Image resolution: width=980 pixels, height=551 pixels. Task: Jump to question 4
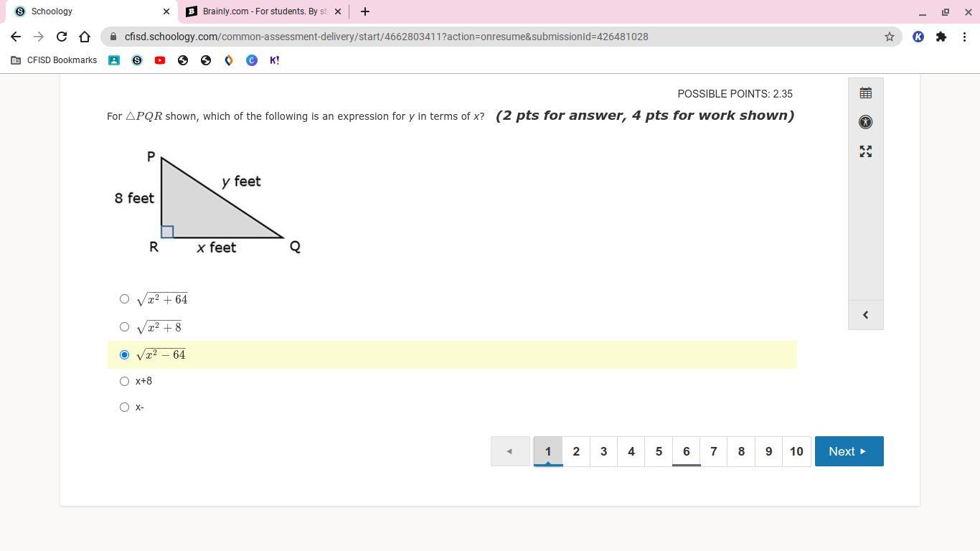tap(631, 451)
